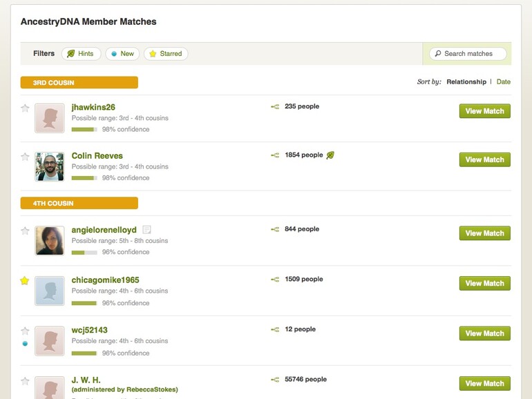Screen dimensions: 532x399
Task: Click chicagomike1965 blue silhouette avatar
Action: click(50, 291)
